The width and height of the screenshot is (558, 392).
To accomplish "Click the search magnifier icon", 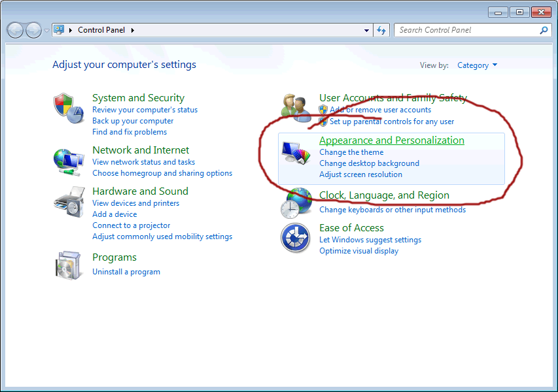I will click(544, 30).
